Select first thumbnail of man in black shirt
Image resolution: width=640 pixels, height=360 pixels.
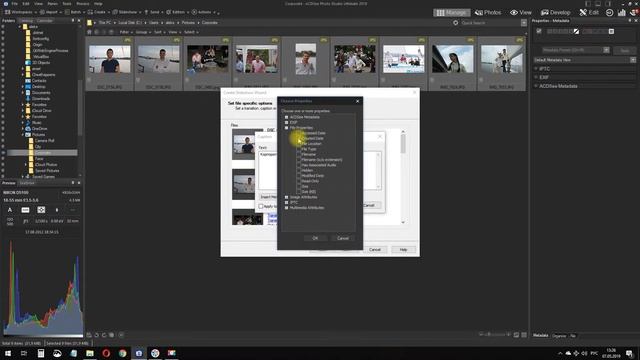coord(110,60)
